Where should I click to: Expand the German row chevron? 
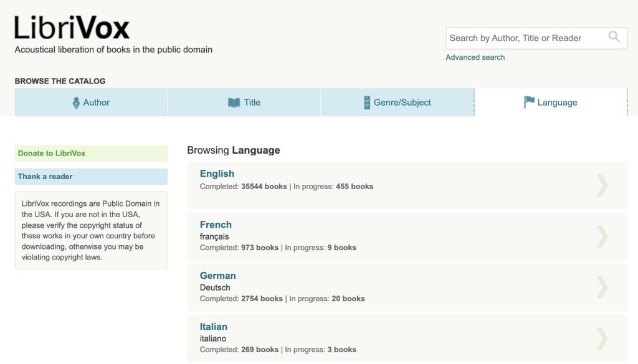coord(602,287)
